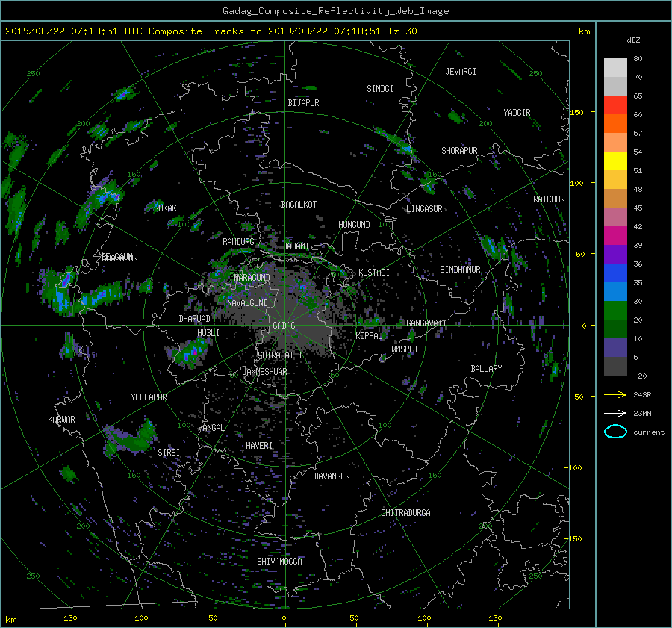Screen dimensions: 672x628
Task: Click the HUNGUND city label
Action: click(354, 225)
